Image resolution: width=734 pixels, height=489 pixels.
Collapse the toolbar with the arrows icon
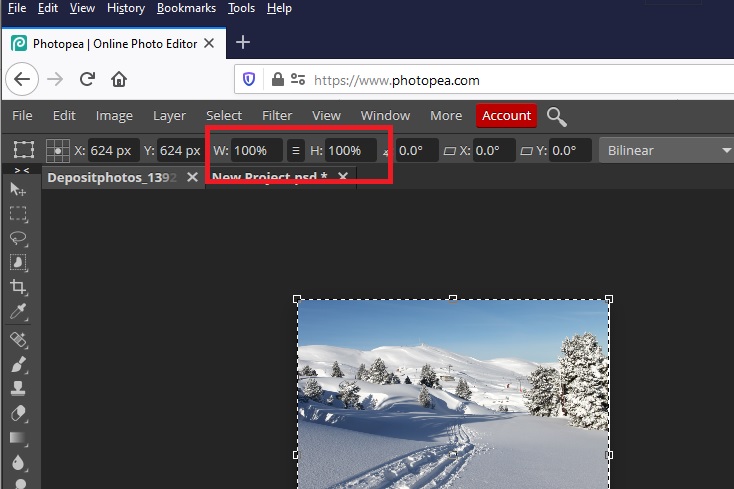click(22, 170)
